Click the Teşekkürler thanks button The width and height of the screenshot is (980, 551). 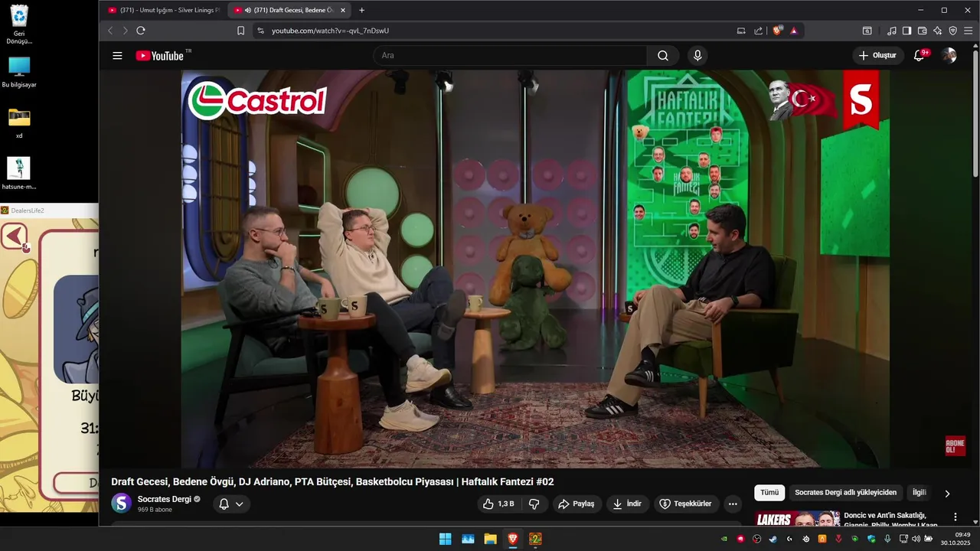(686, 504)
